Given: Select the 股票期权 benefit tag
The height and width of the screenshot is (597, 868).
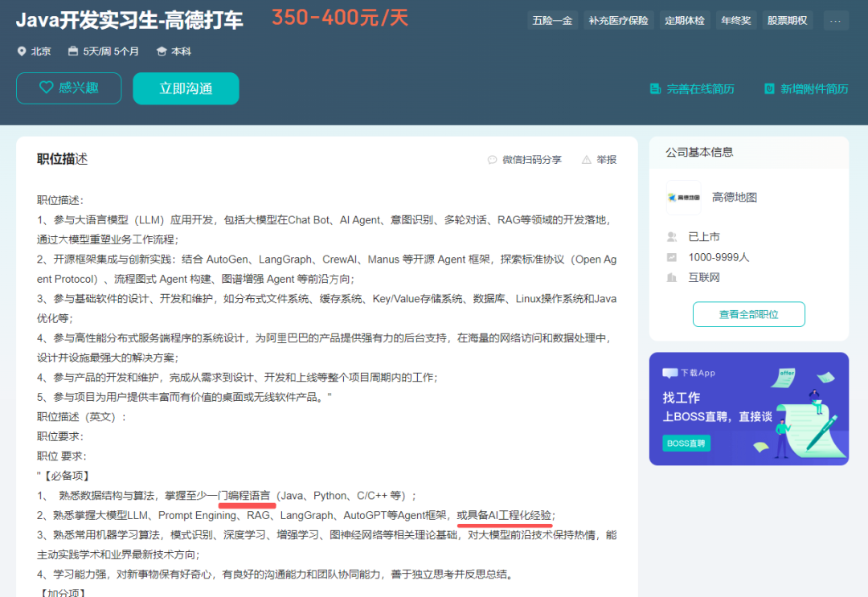Looking at the screenshot, I should coord(788,19).
